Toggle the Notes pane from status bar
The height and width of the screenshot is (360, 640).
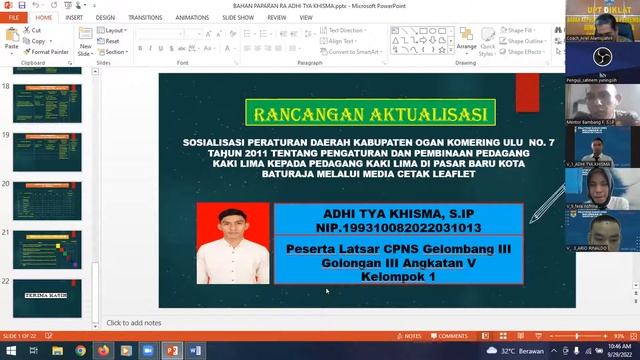click(409, 336)
